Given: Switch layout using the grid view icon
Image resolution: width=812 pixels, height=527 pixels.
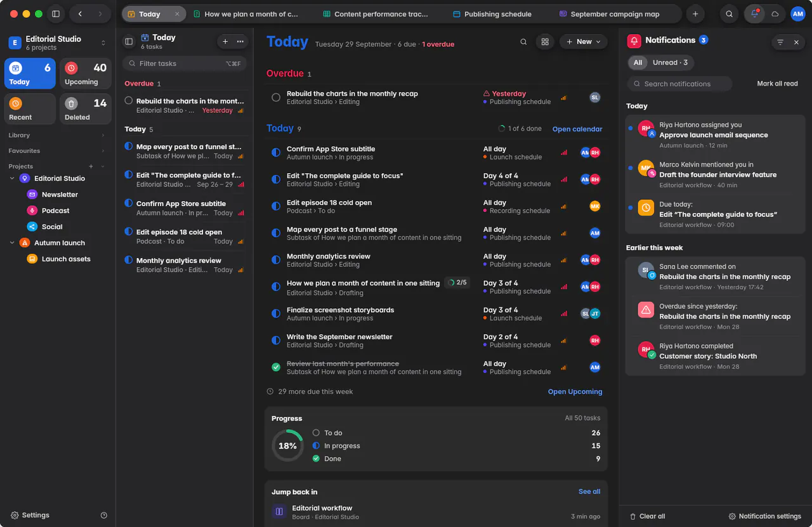Looking at the screenshot, I should [x=544, y=42].
